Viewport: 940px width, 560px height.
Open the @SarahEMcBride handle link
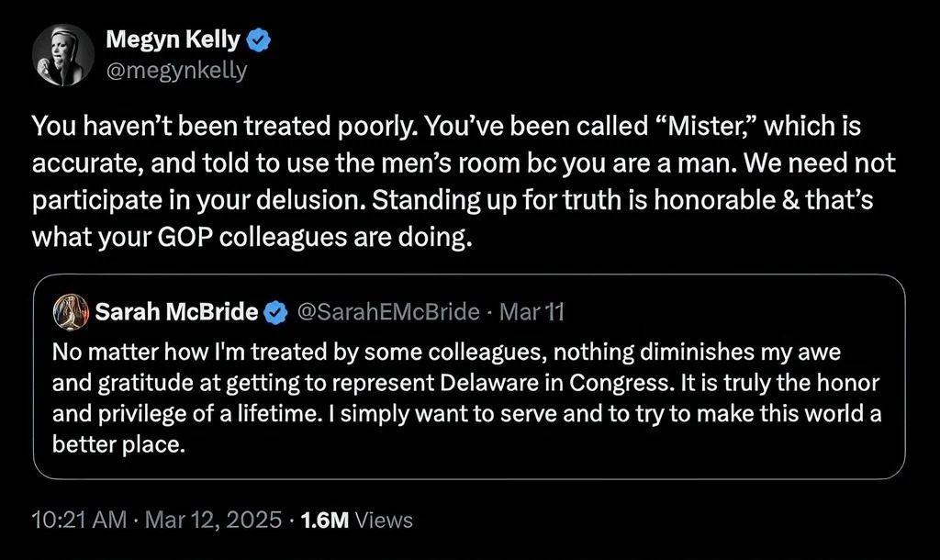click(388, 312)
